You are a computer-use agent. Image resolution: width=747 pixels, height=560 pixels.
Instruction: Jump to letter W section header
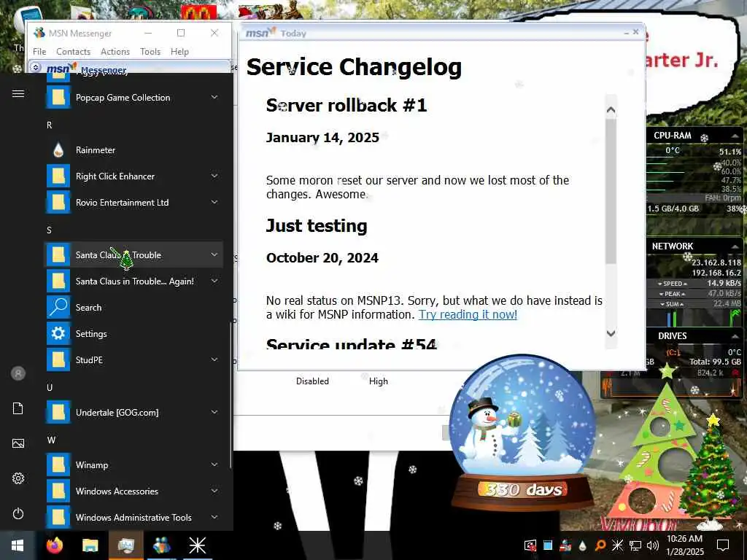pyautogui.click(x=51, y=440)
